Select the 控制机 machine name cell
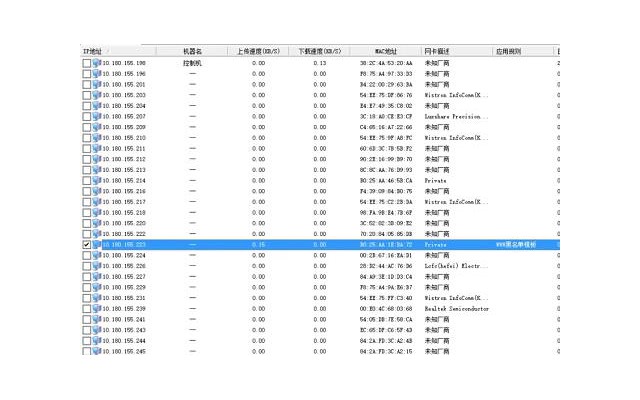The width and height of the screenshot is (640, 400). (x=192, y=63)
